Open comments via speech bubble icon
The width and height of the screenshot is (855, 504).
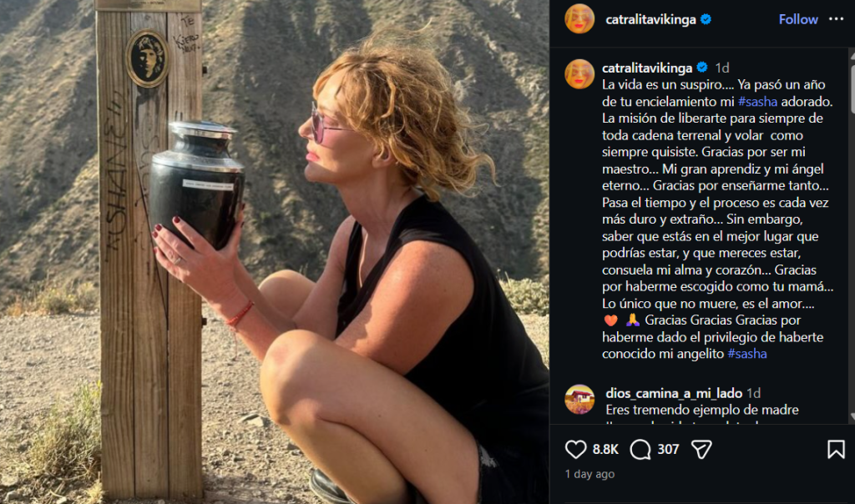(x=640, y=450)
